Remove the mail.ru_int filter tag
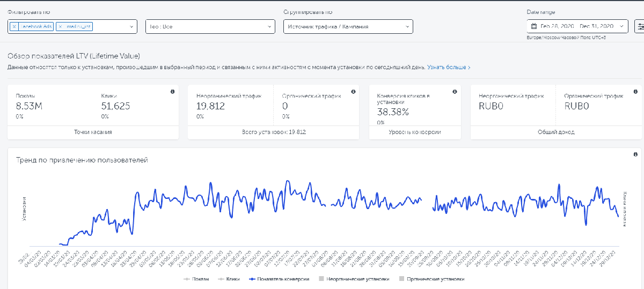 pyautogui.click(x=60, y=26)
